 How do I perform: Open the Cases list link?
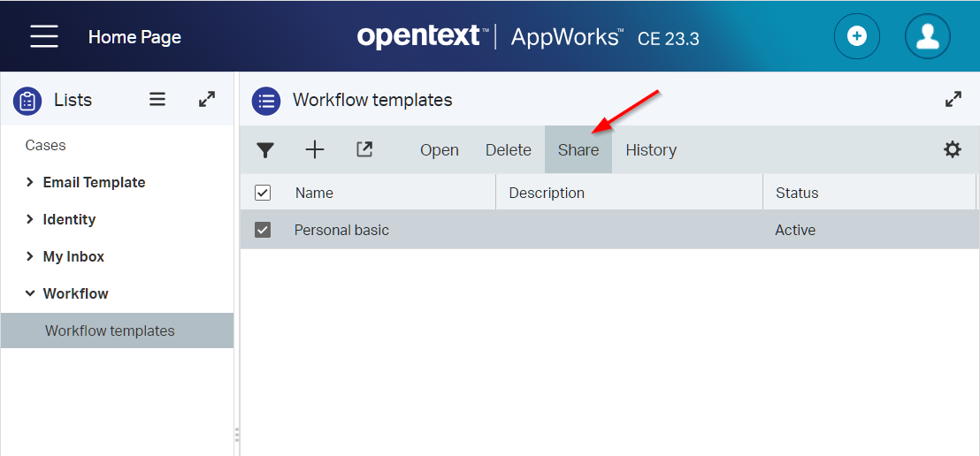tap(46, 145)
